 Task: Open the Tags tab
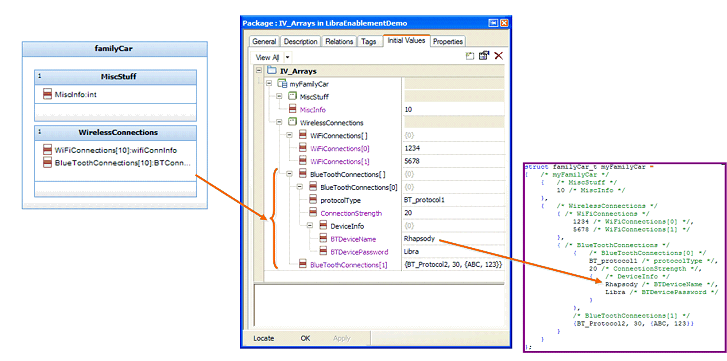point(369,41)
